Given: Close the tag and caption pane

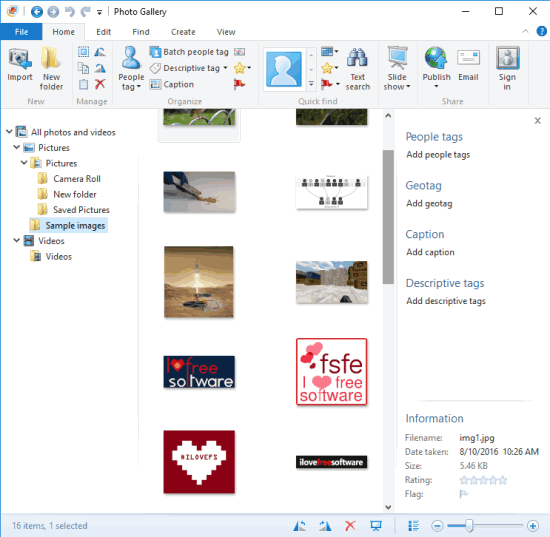Looking at the screenshot, I should (x=537, y=121).
